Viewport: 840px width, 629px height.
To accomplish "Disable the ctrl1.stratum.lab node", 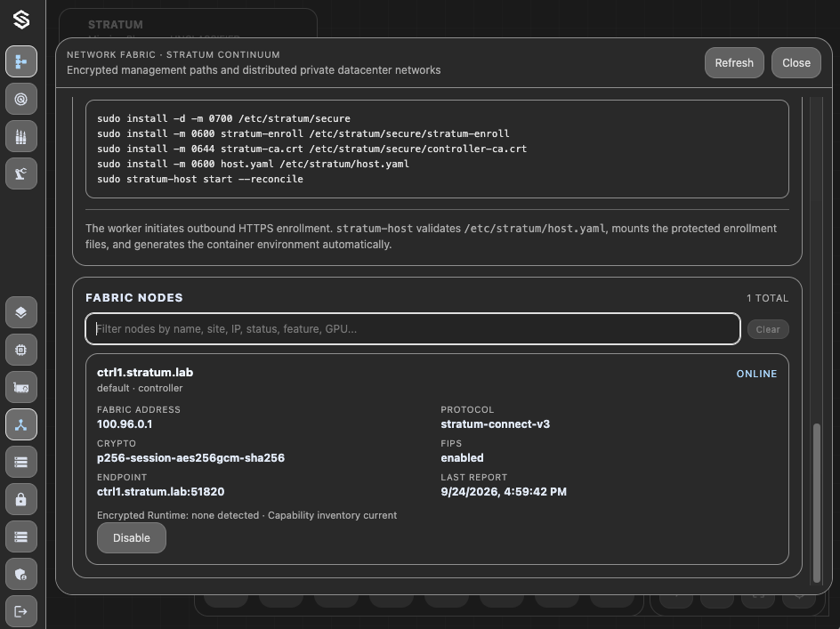I will (132, 538).
